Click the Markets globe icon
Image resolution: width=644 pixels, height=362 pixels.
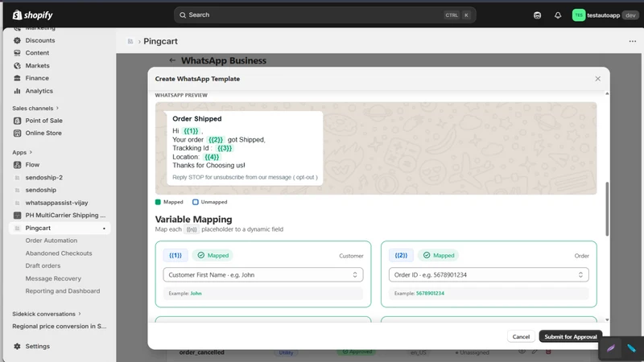click(x=17, y=66)
